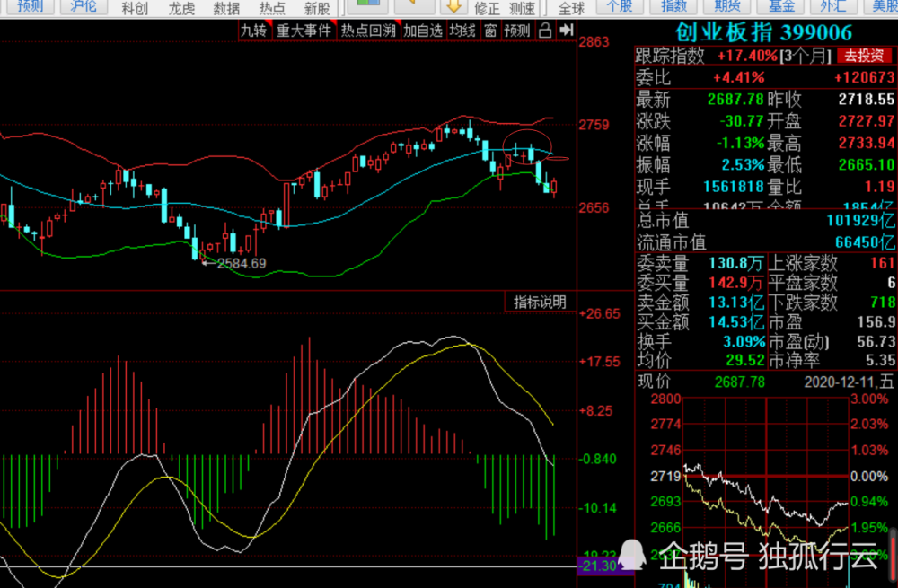
Task: Click the red 去投资 button
Action: pyautogui.click(x=864, y=56)
